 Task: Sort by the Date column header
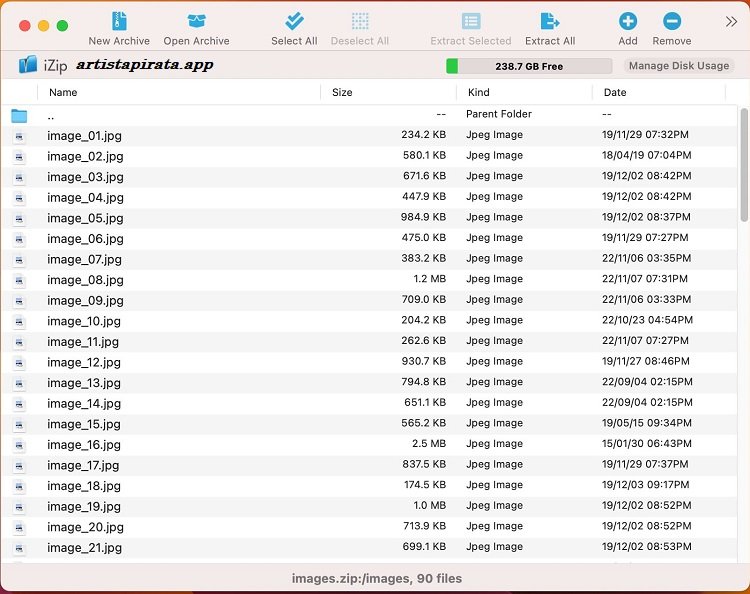coord(615,92)
